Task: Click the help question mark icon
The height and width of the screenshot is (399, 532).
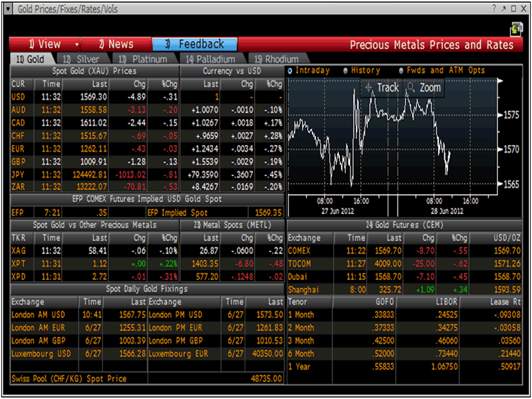Action: [493, 8]
